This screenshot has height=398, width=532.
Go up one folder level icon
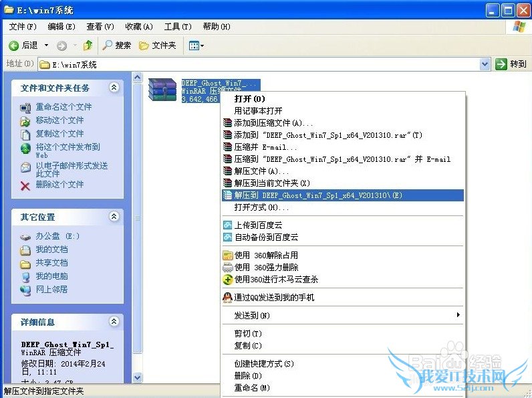click(88, 45)
